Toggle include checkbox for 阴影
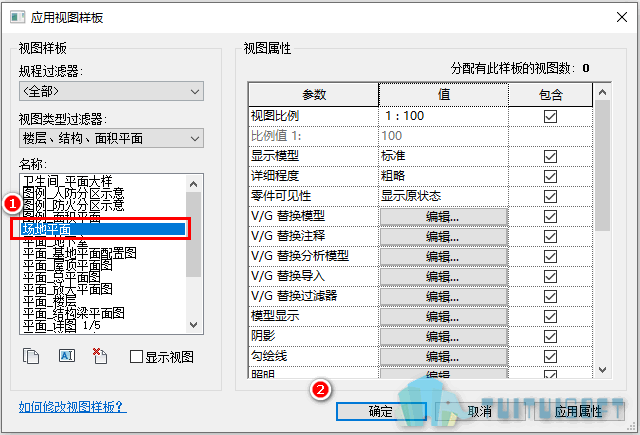Viewport: 640px width, 435px height. coord(550,336)
